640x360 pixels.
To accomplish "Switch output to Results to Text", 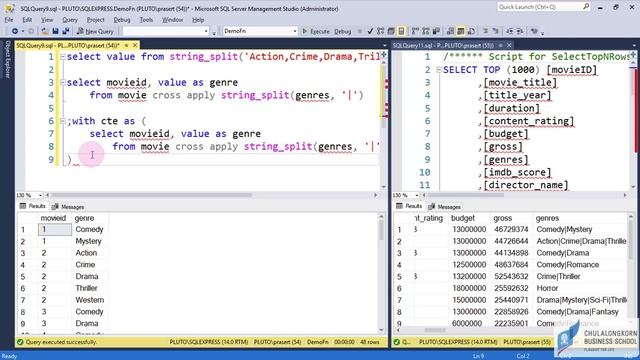I will [x=450, y=31].
